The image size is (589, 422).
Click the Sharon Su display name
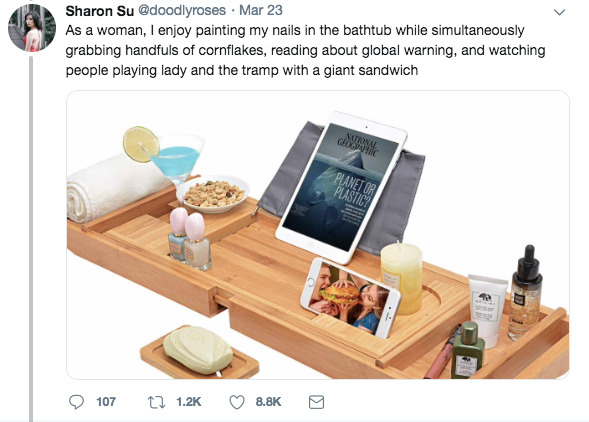100,11
